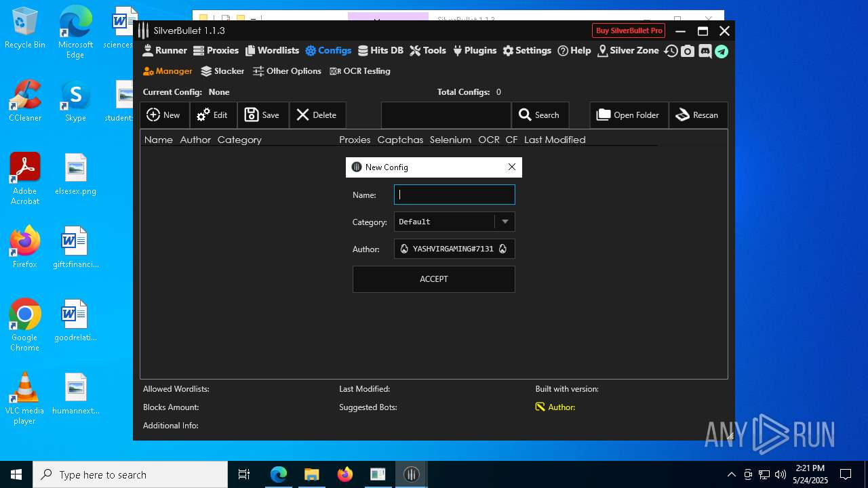Viewport: 868px width, 488px height.
Task: Close the New Config dialog
Action: point(512,167)
